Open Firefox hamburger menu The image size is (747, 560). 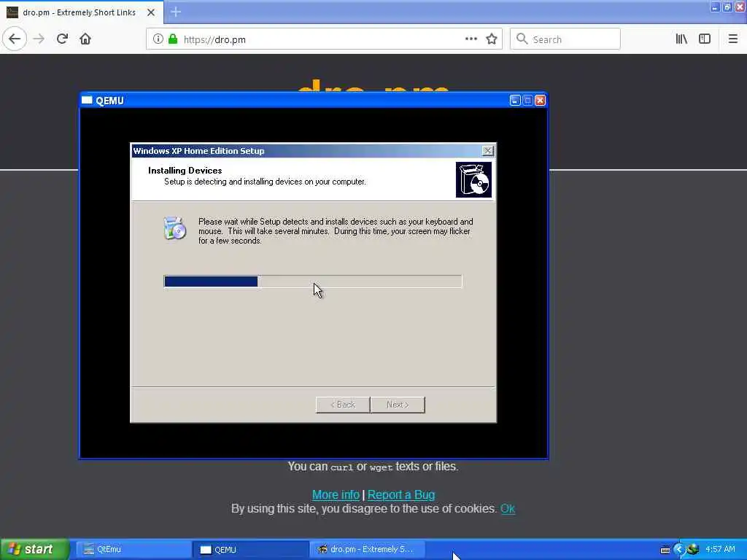(732, 39)
